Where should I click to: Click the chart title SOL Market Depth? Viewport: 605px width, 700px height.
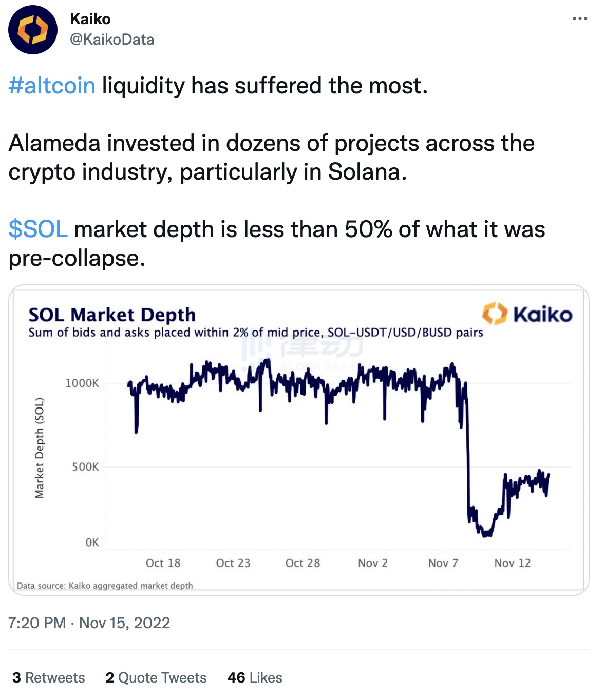112,315
